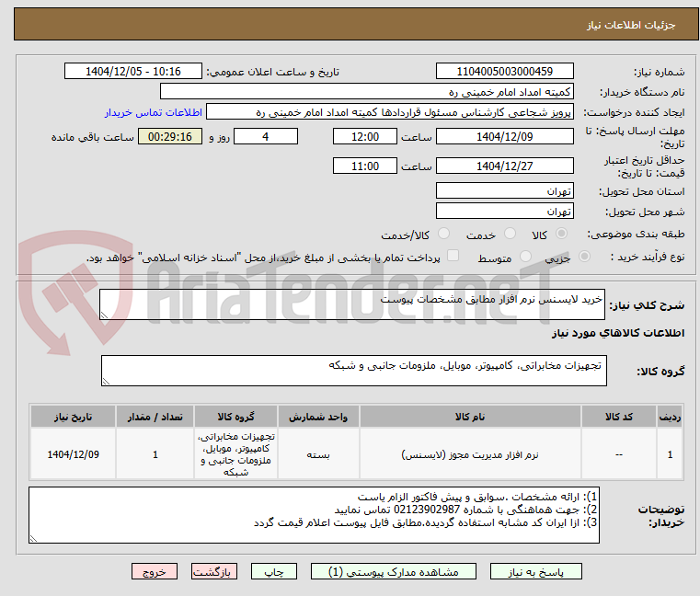Grab resize handle of توضیحات خریدار textarea
The height and width of the screenshot is (596, 700).
[33, 539]
